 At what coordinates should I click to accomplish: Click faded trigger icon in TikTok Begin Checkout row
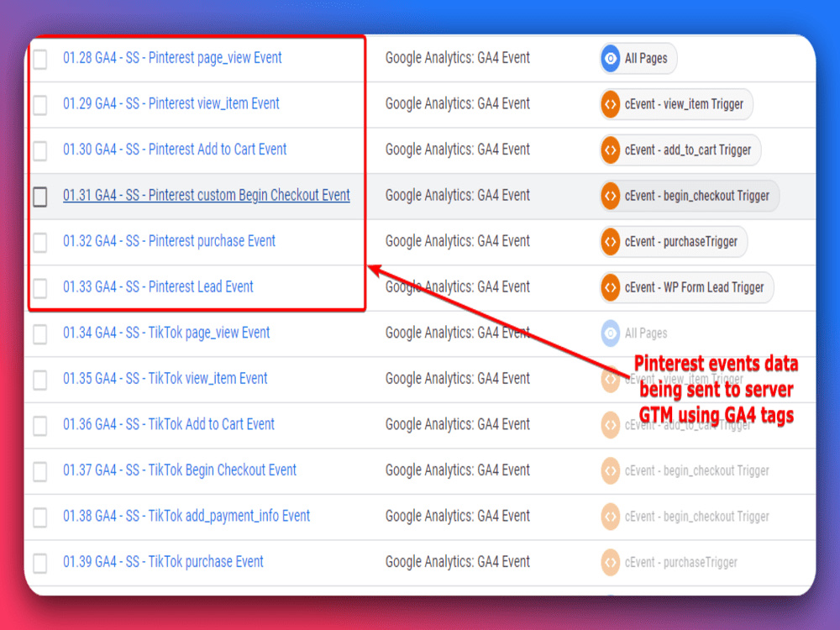click(x=610, y=471)
